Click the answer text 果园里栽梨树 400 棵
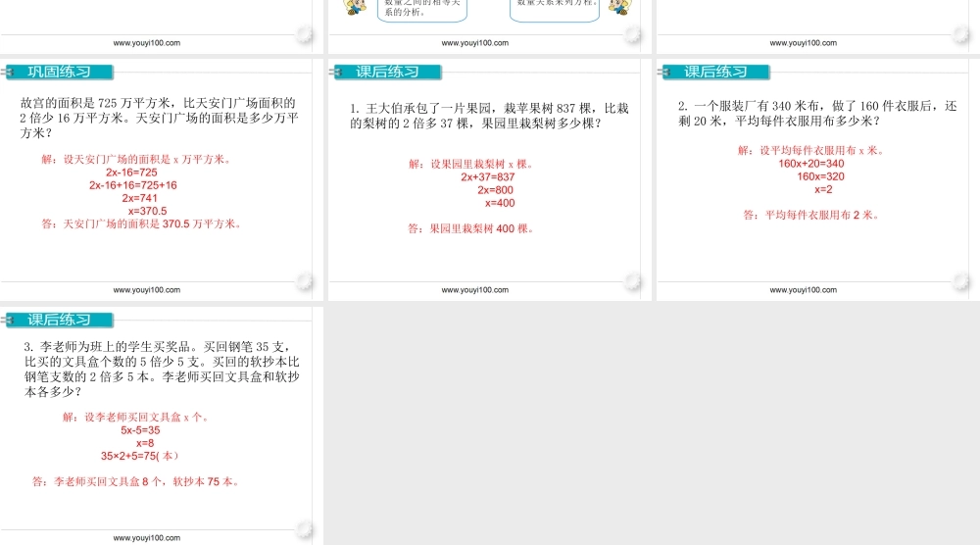 470,228
